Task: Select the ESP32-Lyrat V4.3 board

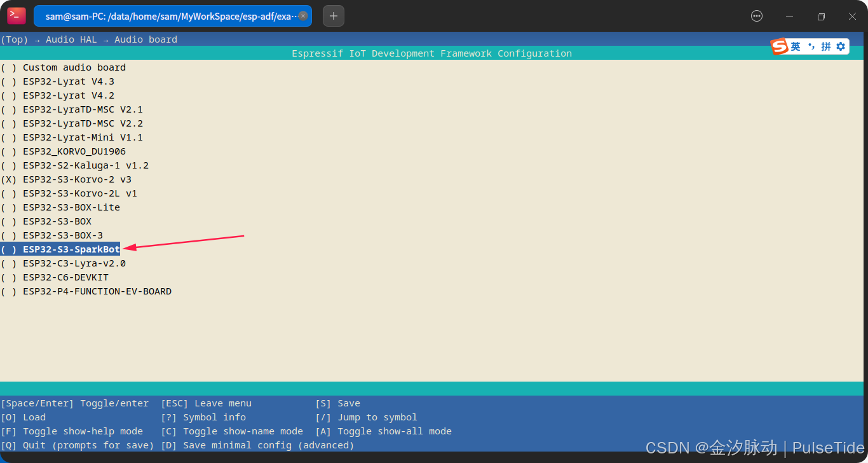Action: [x=57, y=81]
